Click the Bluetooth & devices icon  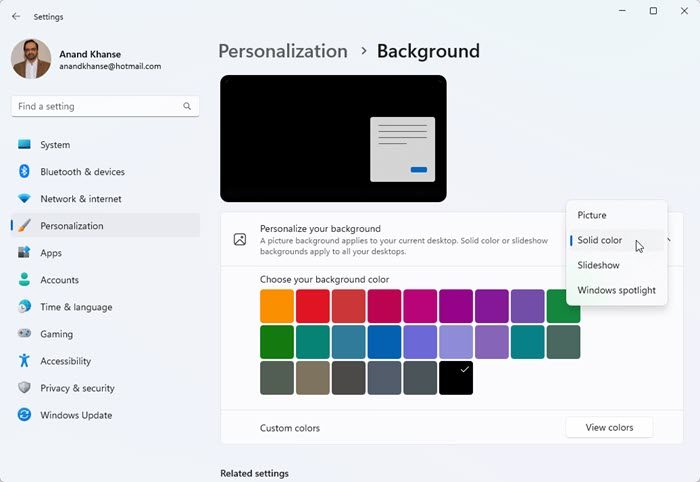(24, 171)
